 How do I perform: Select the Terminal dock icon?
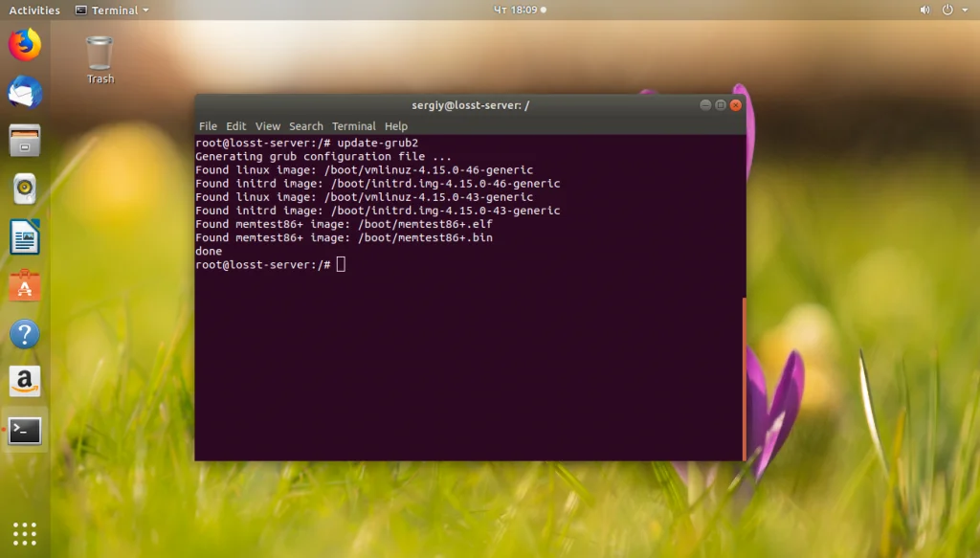point(24,430)
